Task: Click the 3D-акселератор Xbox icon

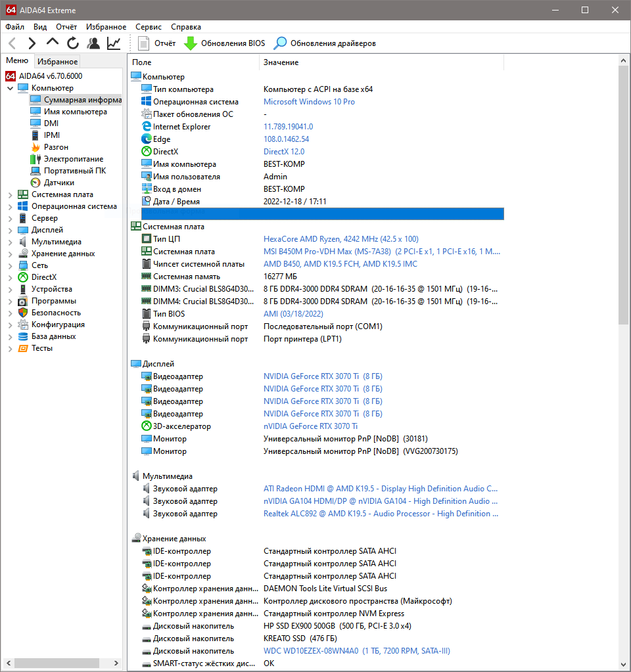Action: [147, 426]
